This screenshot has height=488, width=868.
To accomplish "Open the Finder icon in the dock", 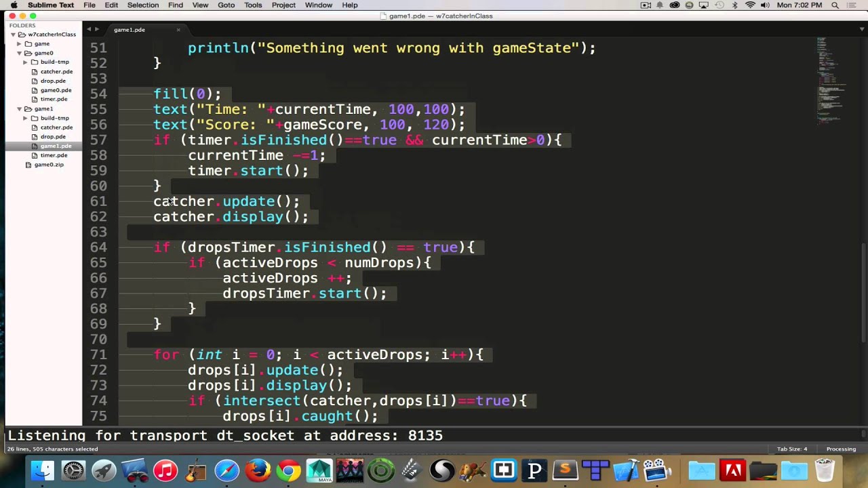I will point(42,470).
